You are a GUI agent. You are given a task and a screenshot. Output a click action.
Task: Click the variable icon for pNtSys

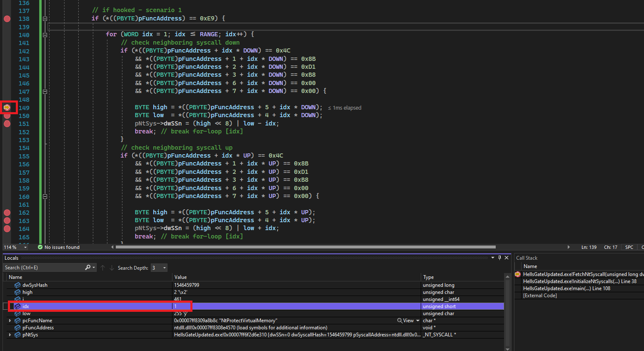(17, 335)
